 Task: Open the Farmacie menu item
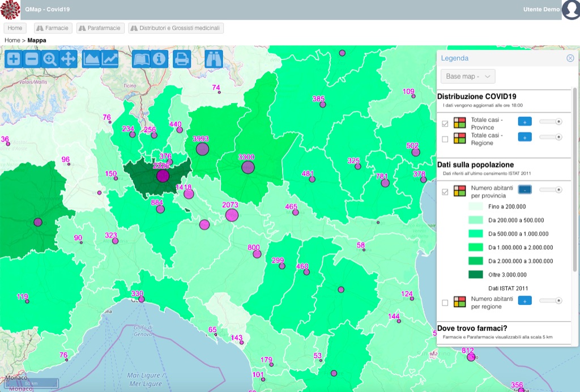tap(52, 28)
